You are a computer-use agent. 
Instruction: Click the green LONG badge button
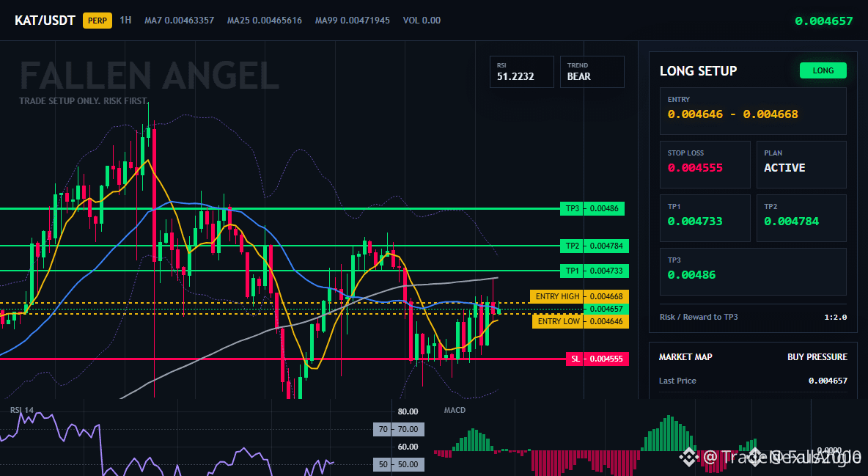coord(823,70)
